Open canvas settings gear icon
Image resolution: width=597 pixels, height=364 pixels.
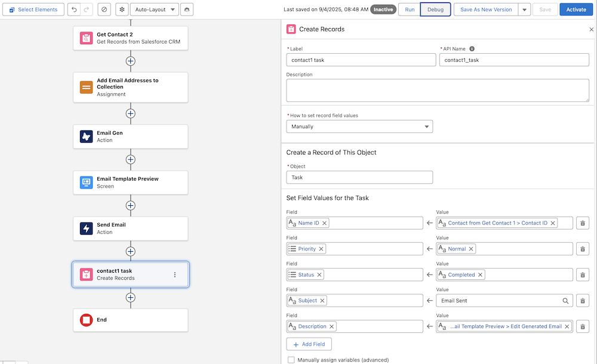point(122,10)
